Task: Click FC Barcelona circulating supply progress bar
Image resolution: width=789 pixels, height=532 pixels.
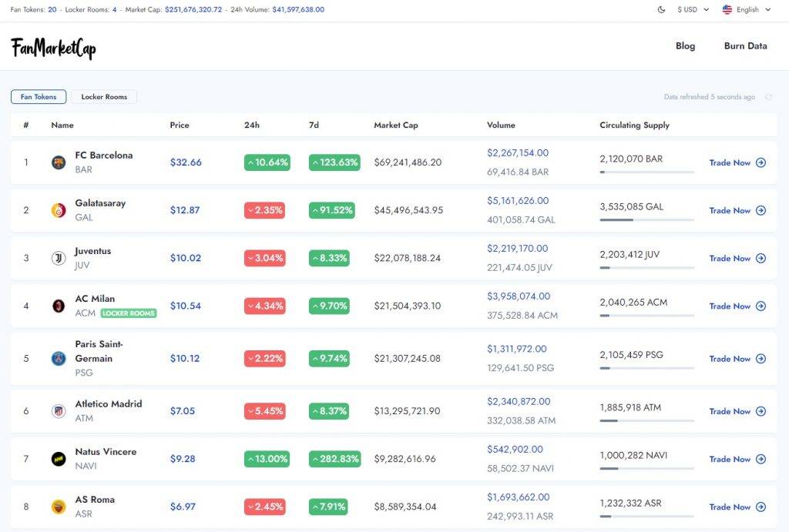Action: 647,172
